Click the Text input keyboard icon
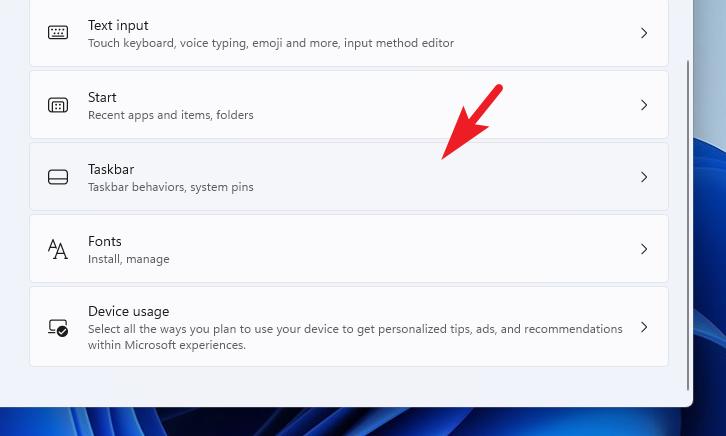 (x=58, y=32)
